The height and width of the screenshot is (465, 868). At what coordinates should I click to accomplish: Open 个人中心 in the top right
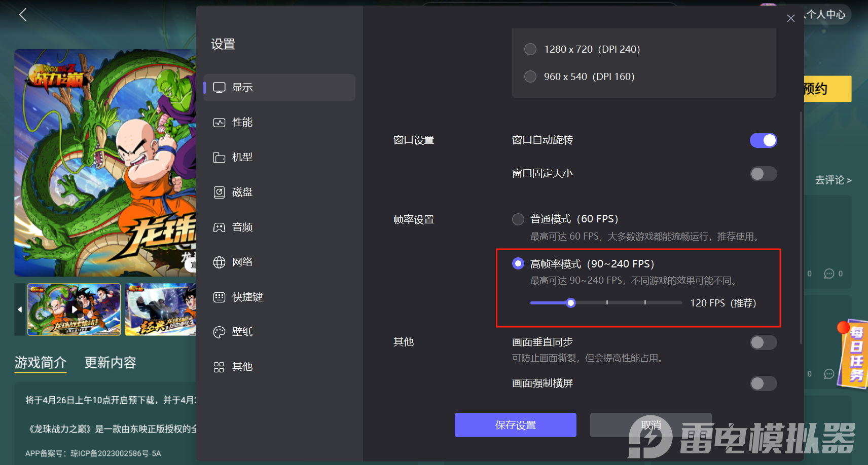pos(826,15)
